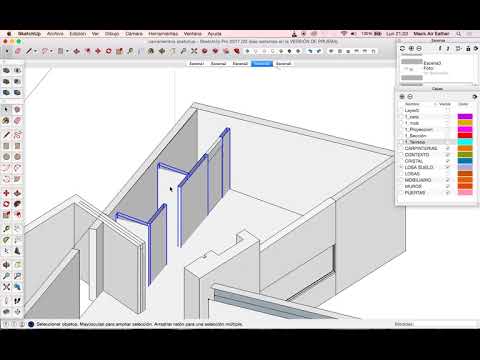Screen dimensions: 480x360
Task: Toggle visibility of LOSA SUELO layer
Action: [447, 167]
